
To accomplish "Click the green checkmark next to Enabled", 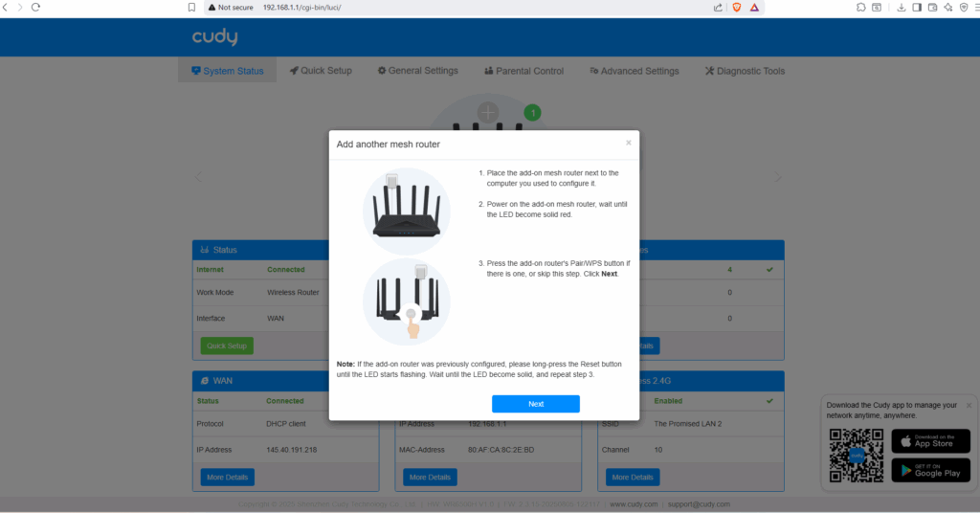I will pos(769,401).
